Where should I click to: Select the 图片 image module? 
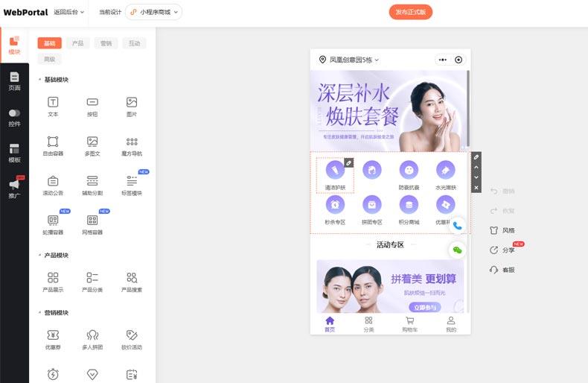(x=132, y=106)
